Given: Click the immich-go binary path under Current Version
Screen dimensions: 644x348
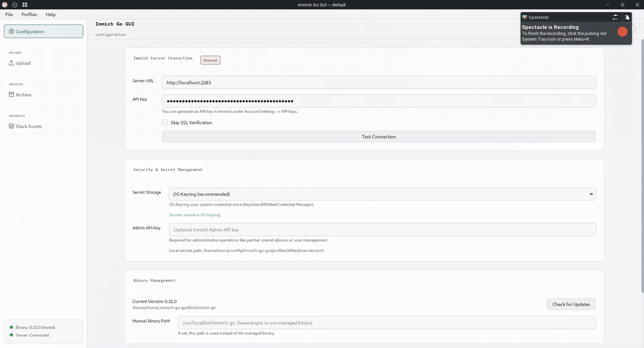Looking at the screenshot, I should (174, 307).
